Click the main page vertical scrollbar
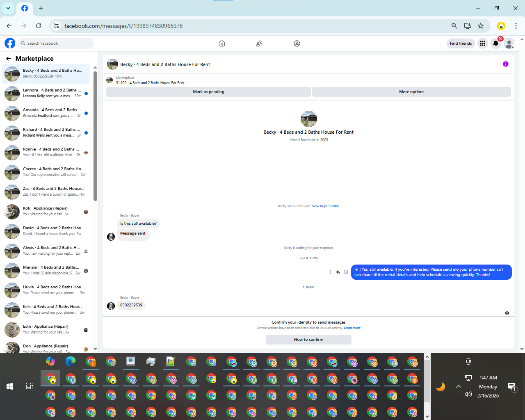Screen dimensions: 525x420 point(522,194)
